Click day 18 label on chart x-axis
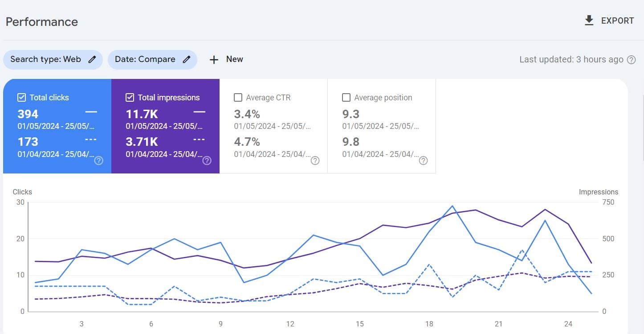644x334 pixels. (429, 324)
